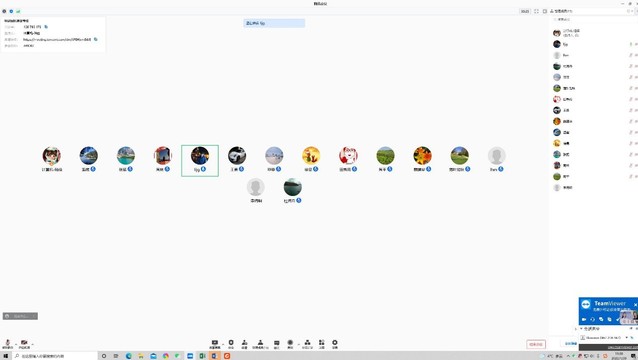Expand the arrow next to microphone button
This screenshot has width=638, height=360.
pyautogui.click(x=16, y=344)
